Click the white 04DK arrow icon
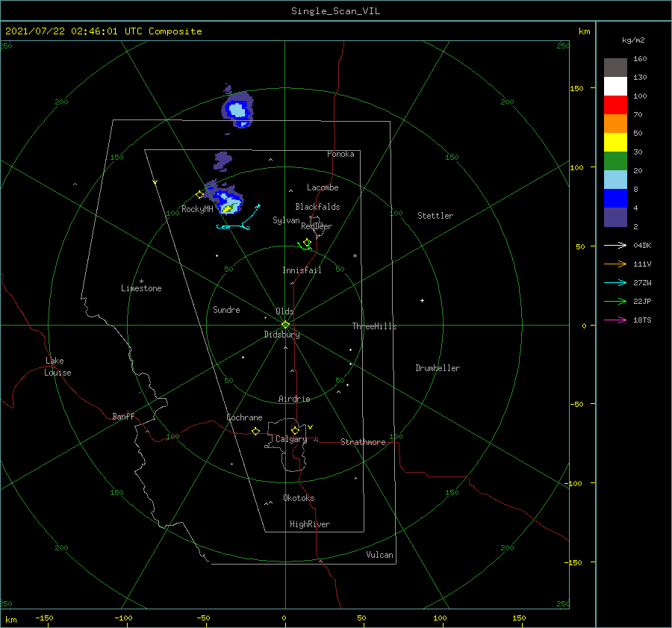This screenshot has height=628, width=672. tap(615, 245)
